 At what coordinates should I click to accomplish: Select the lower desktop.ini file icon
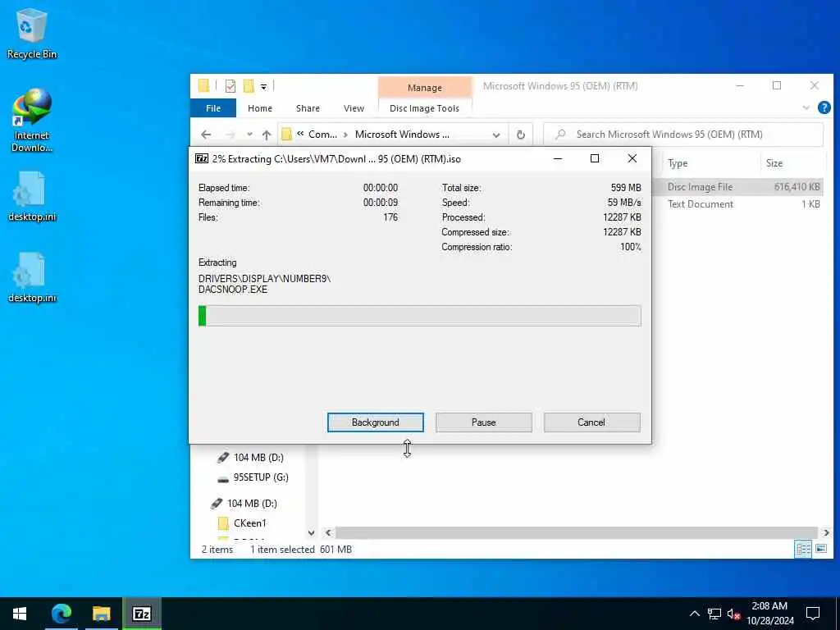point(32,277)
